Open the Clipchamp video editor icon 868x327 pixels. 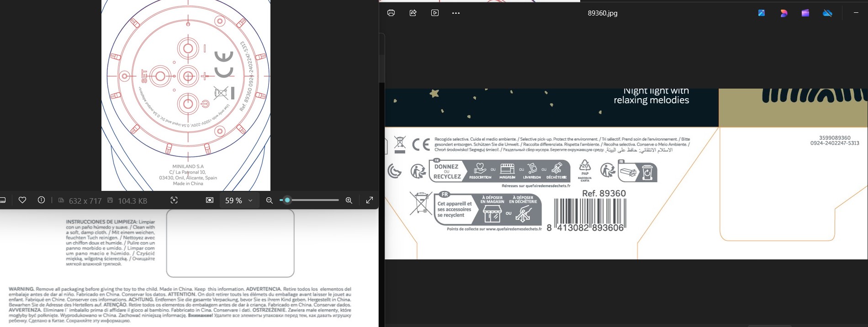tap(805, 13)
